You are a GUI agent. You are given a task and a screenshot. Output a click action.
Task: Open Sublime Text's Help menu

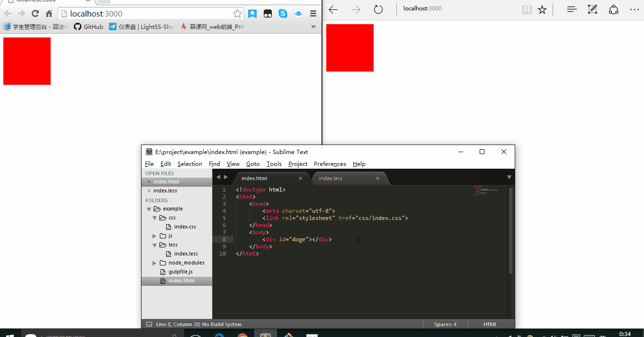tap(359, 164)
